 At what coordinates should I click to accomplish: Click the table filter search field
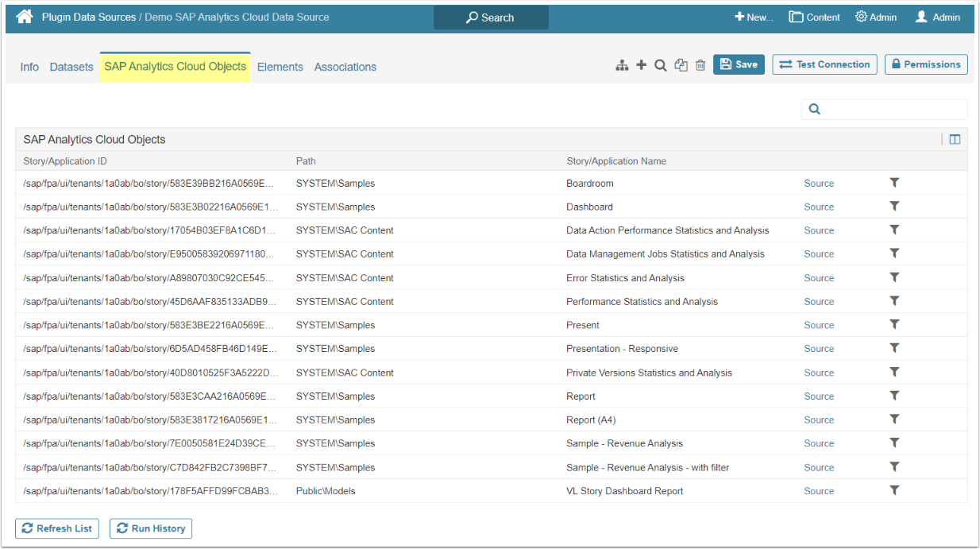pyautogui.click(x=884, y=110)
